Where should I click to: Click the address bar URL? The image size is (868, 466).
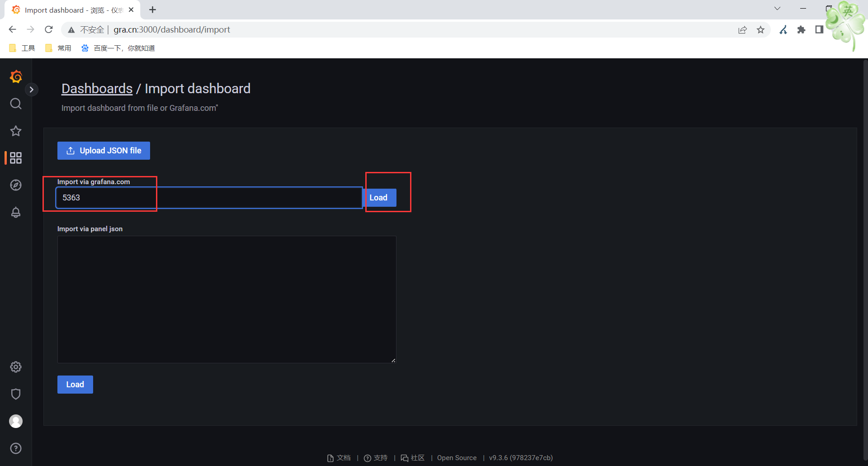coord(172,29)
